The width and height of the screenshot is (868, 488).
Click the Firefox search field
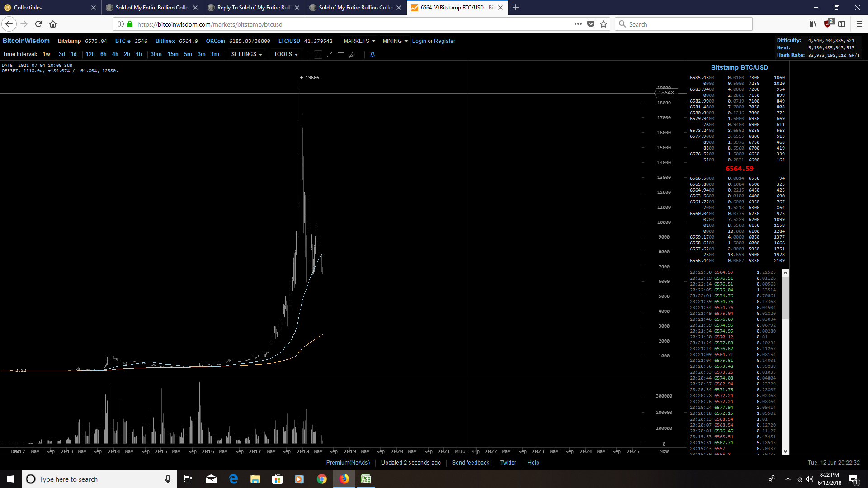tap(684, 24)
